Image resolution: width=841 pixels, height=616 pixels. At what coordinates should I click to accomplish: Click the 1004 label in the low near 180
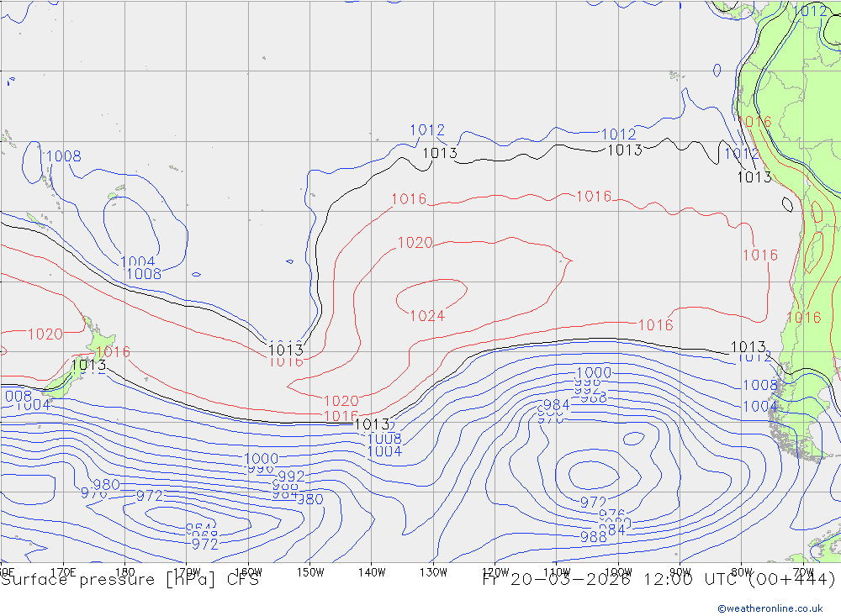[138, 262]
